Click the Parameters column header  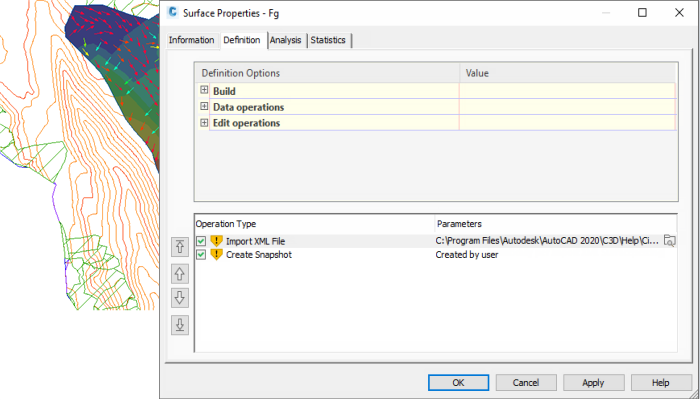555,224
